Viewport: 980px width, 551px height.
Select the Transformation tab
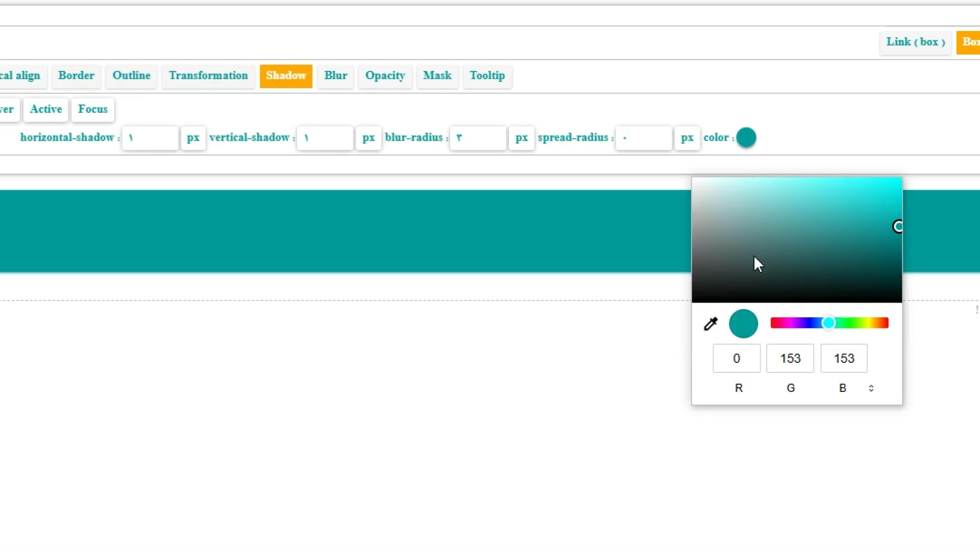click(x=208, y=76)
